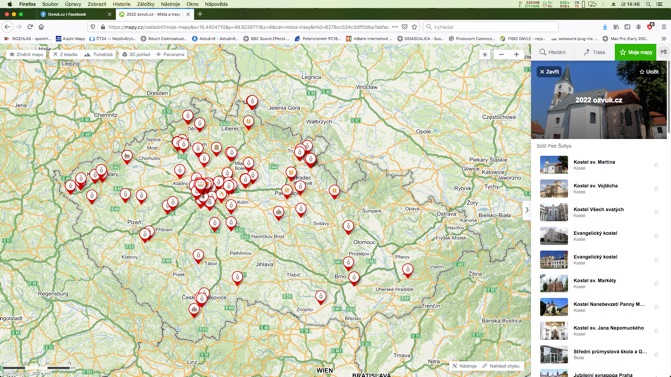Enable Panorama view
The image size is (671, 377).
170,54
